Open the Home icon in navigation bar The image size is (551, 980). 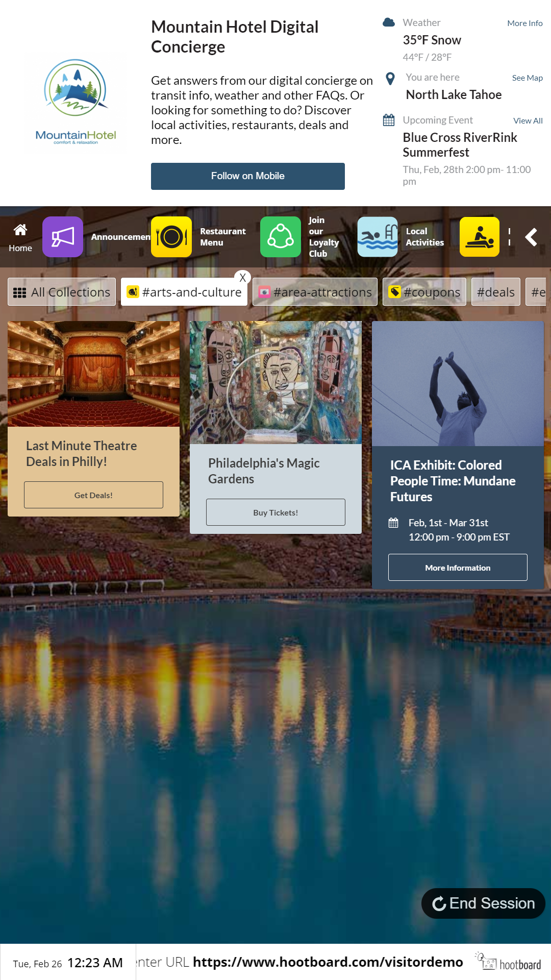click(x=20, y=237)
